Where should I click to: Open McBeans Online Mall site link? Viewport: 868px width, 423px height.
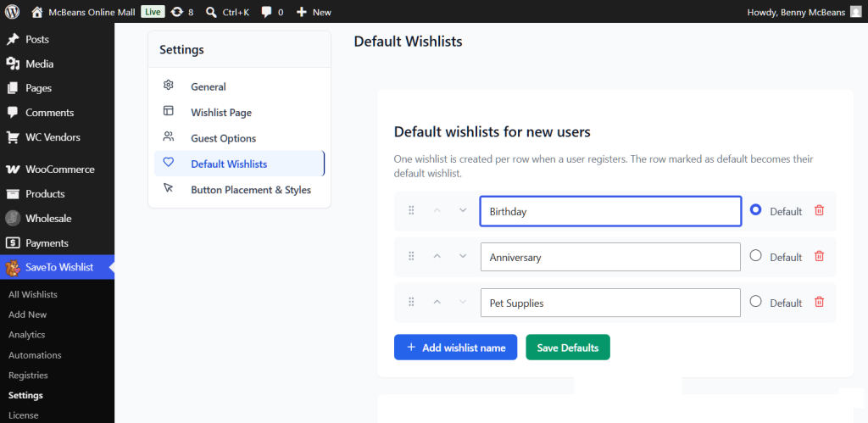[x=92, y=12]
